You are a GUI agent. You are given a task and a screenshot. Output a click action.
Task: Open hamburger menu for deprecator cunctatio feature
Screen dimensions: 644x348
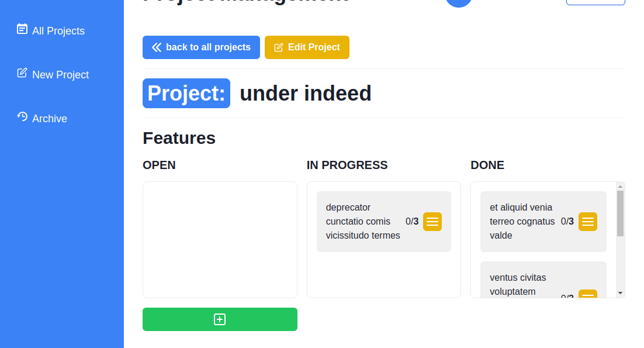(432, 222)
